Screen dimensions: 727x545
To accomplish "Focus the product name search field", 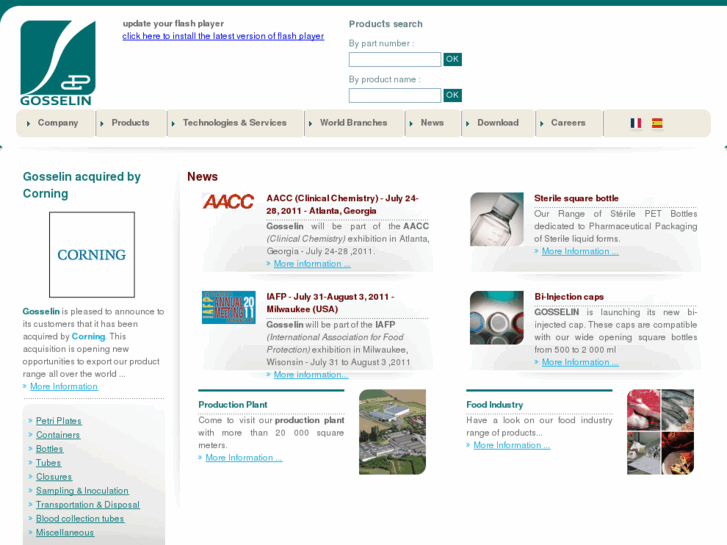I will pos(395,96).
